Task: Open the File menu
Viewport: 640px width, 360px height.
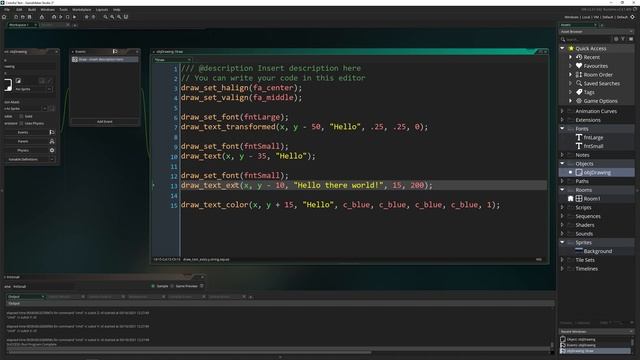Action: coord(7,9)
